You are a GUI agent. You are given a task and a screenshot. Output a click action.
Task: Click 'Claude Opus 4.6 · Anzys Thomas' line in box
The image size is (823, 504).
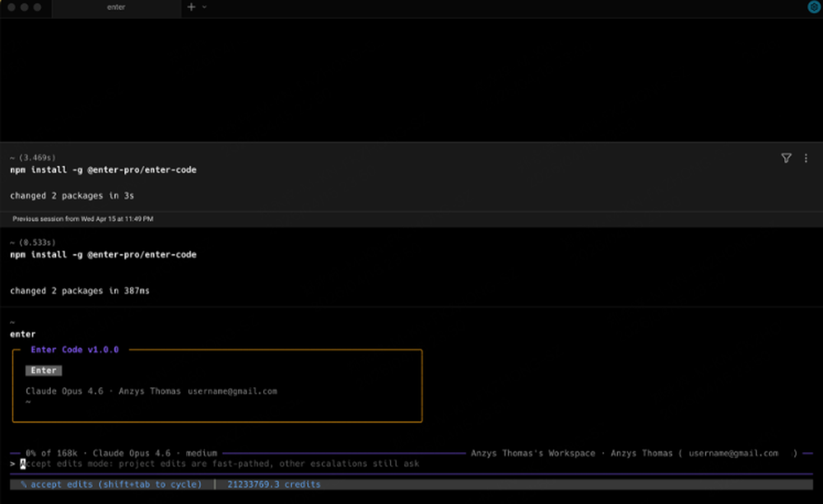[x=103, y=391]
